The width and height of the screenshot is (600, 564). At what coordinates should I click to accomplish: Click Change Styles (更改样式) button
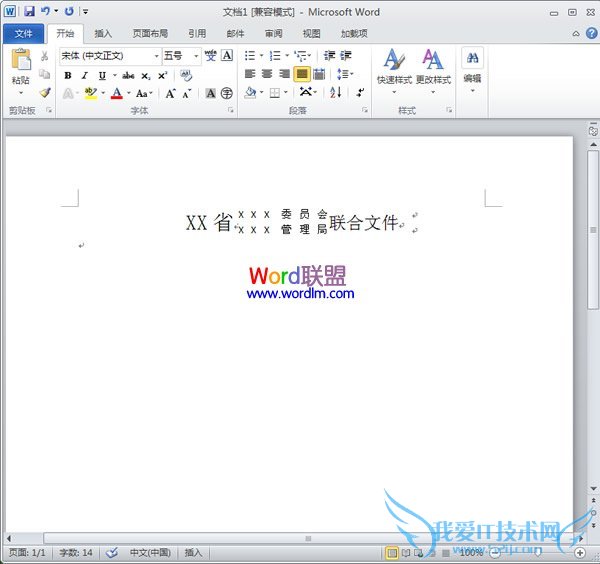click(x=433, y=72)
